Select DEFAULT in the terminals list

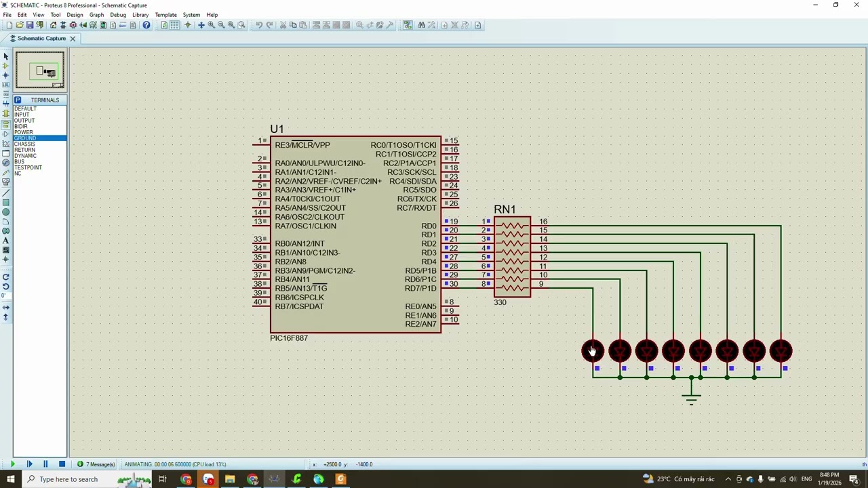[40, 109]
